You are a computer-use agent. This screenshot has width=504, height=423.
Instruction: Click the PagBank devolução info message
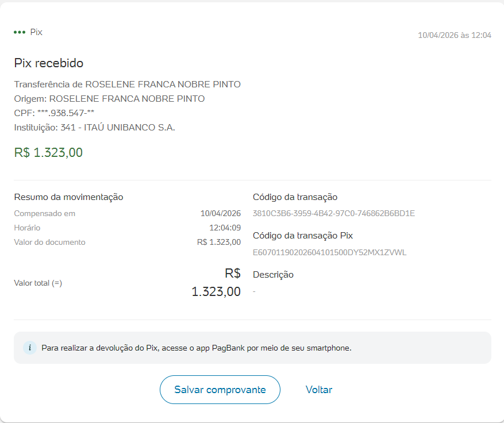[x=196, y=348]
